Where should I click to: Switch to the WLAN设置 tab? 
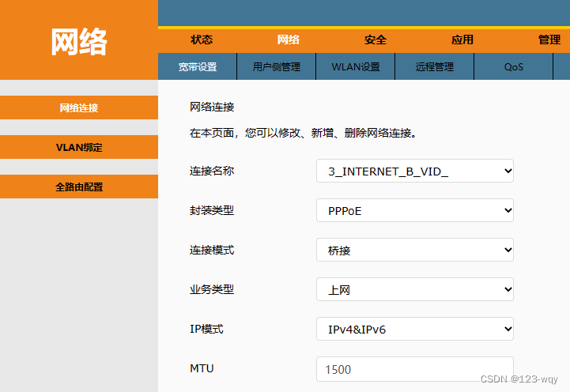(356, 66)
